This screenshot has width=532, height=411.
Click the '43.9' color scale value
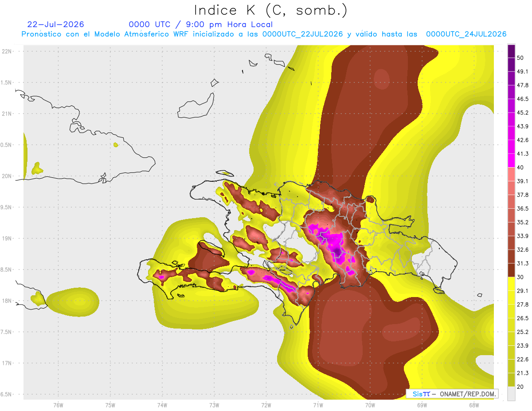[523, 126]
